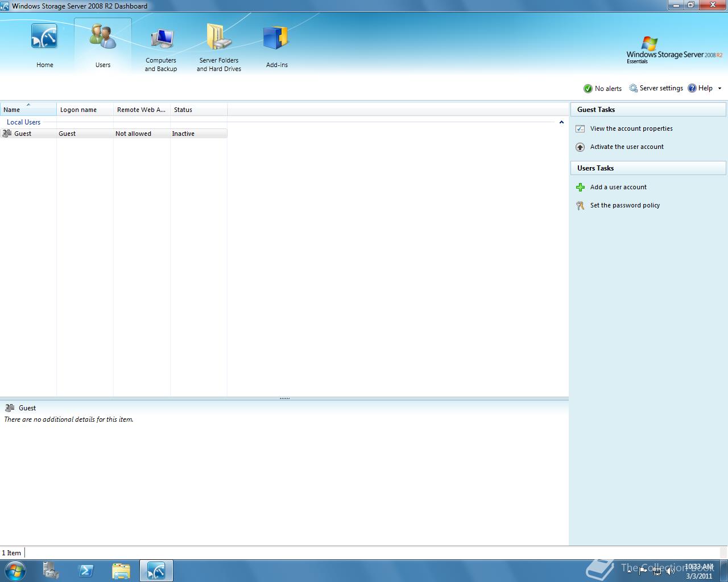
Task: Collapse the Local Users group
Action: click(561, 122)
